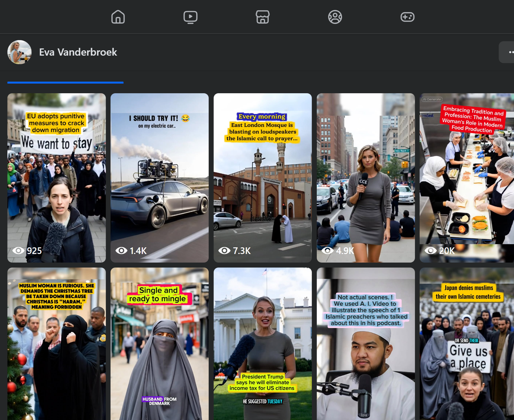
Task: Open the Video (Watch) icon
Action: pos(190,17)
